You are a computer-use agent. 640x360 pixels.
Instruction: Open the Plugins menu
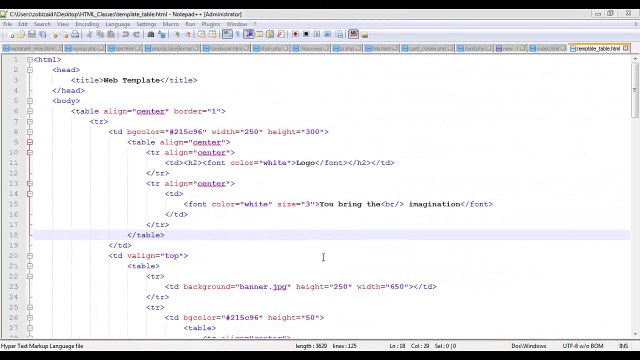211,24
